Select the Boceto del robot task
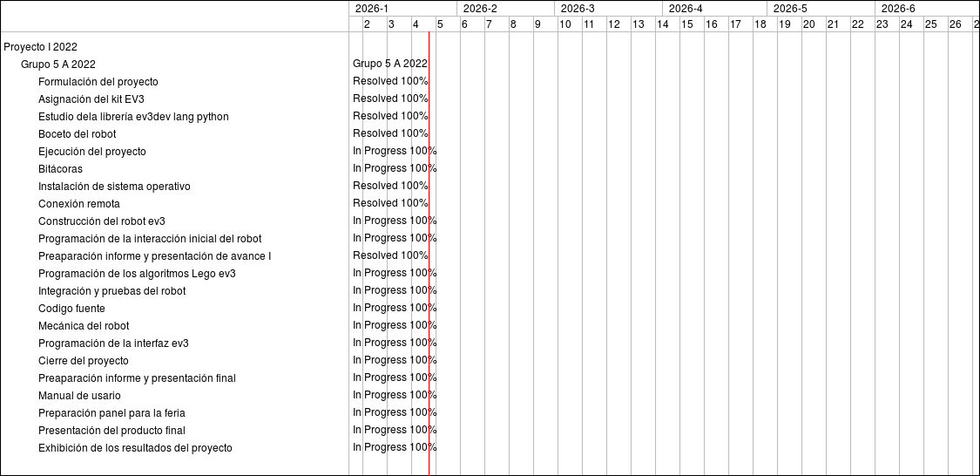980x476 pixels. 77,134
